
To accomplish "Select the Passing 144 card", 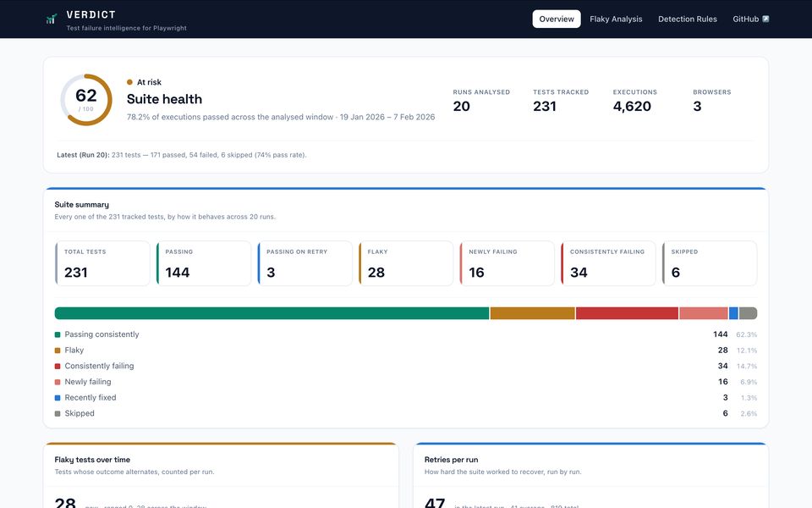I will (204, 263).
